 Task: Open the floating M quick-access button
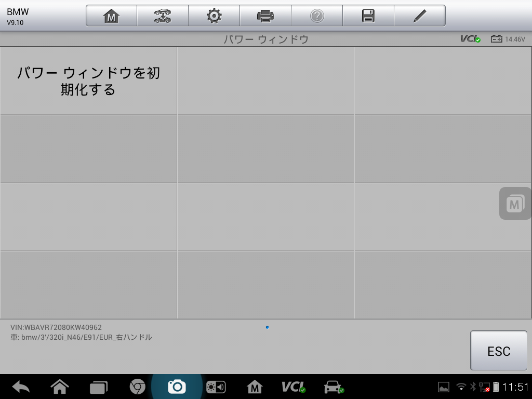(x=514, y=203)
